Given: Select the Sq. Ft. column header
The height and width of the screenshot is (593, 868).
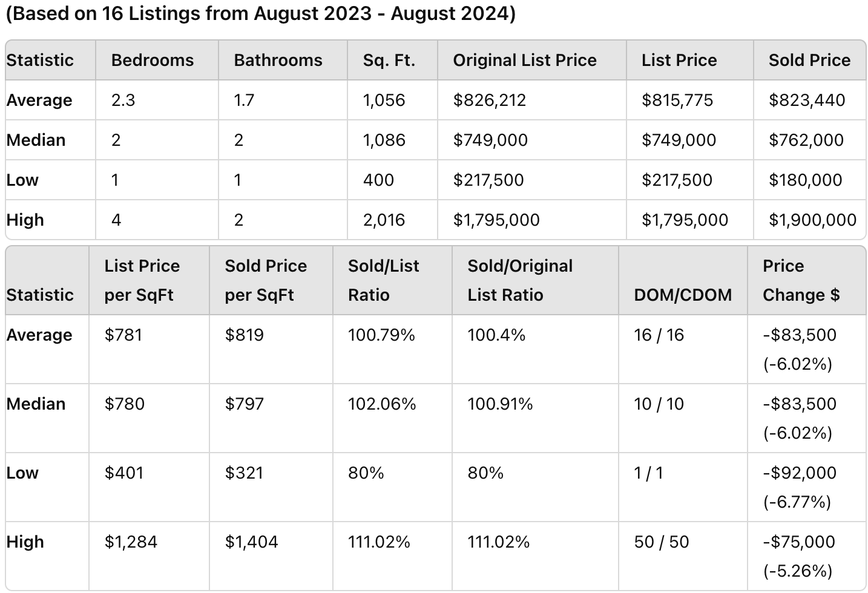Looking at the screenshot, I should pos(389,60).
